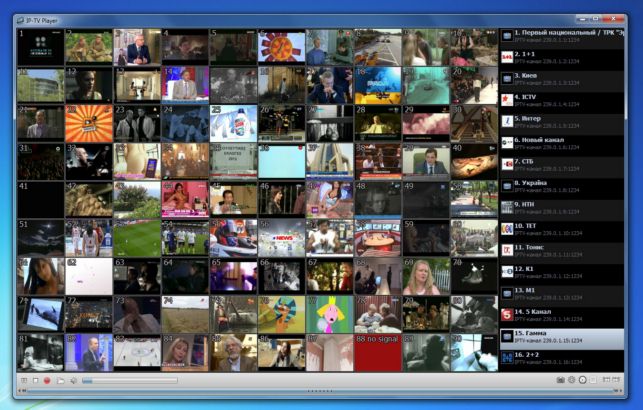The width and height of the screenshot is (643, 410).
Task: Take a screenshot with the camera icon
Action: tap(561, 380)
